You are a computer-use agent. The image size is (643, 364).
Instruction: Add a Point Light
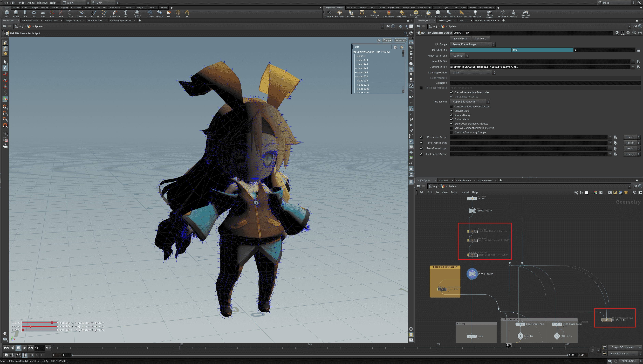340,14
